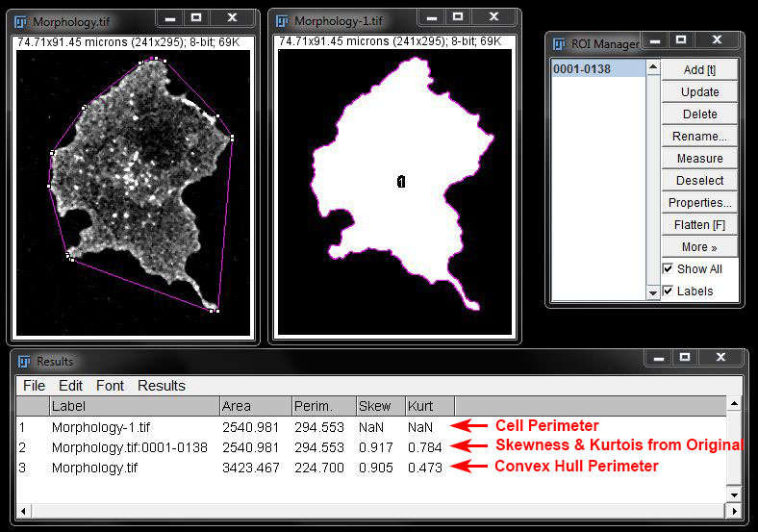758x532 pixels.
Task: Click the skewness value 0.917
Action: [x=375, y=448]
